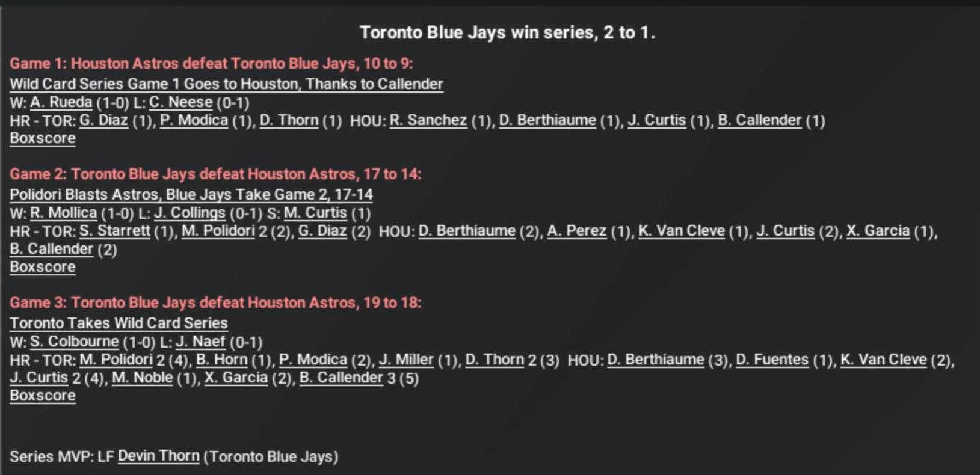980x475 pixels.
Task: Open the Game 3 Boxscore link
Action: 43,396
